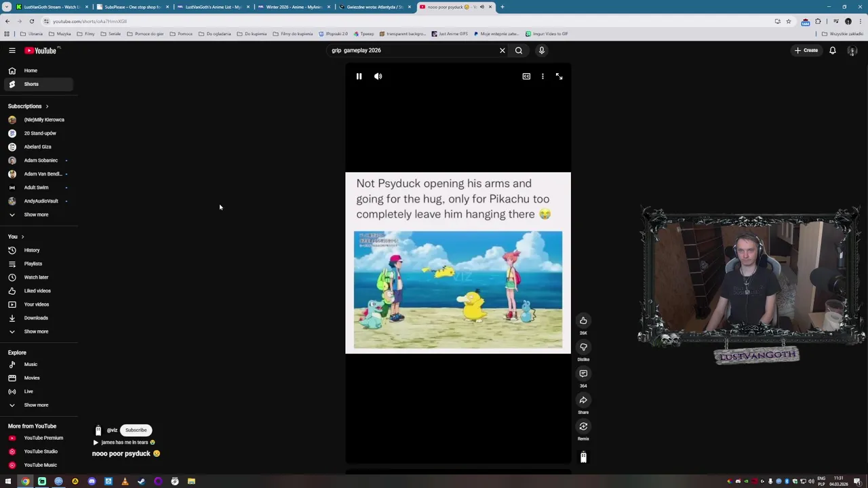
Task: Click the Create button
Action: [x=807, y=50]
